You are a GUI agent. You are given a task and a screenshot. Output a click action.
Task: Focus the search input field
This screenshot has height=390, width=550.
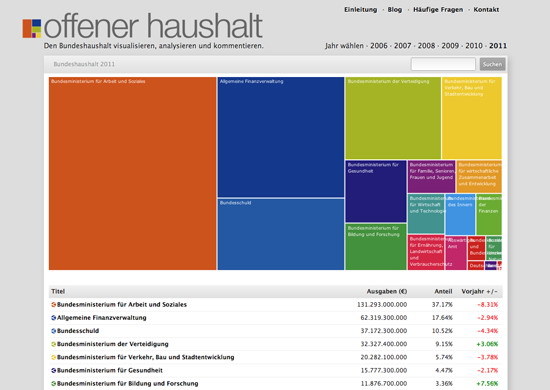click(x=443, y=64)
